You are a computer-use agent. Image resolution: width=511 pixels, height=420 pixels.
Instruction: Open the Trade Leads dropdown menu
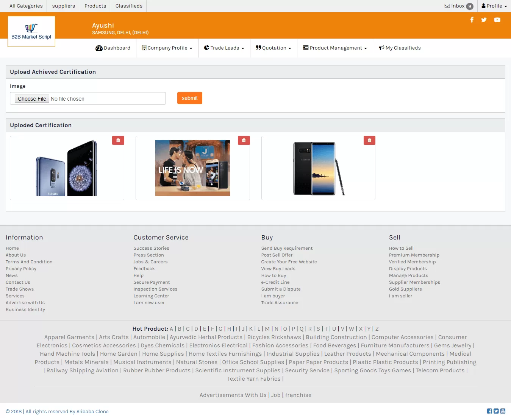[x=224, y=48]
